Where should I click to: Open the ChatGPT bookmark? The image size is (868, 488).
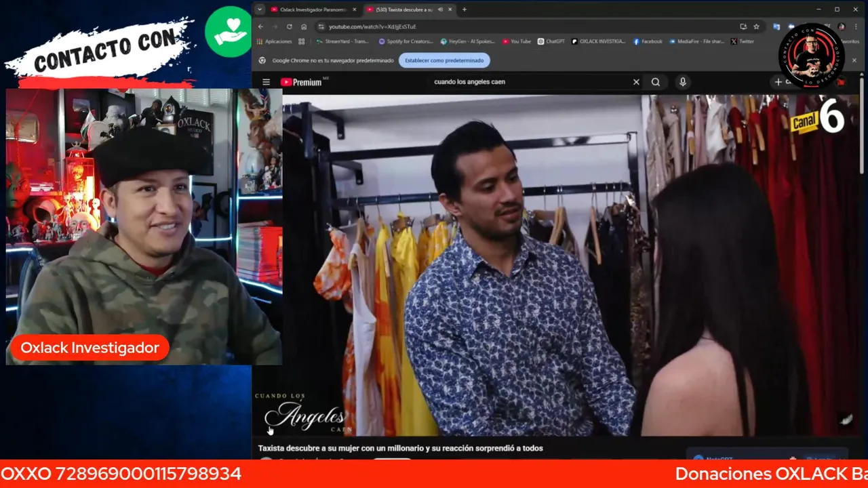click(551, 41)
